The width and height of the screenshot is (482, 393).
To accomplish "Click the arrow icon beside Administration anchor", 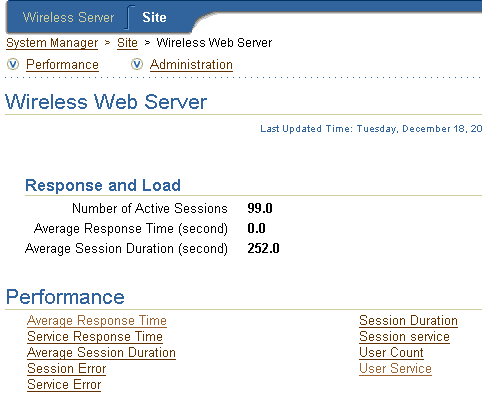I will [x=137, y=64].
